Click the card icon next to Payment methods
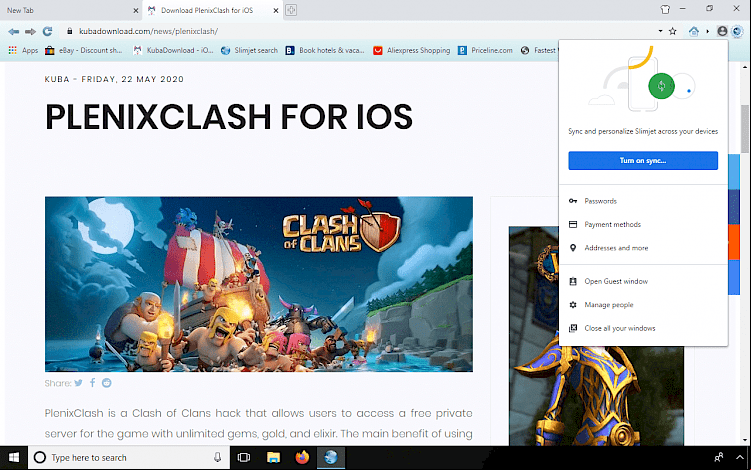 [573, 224]
